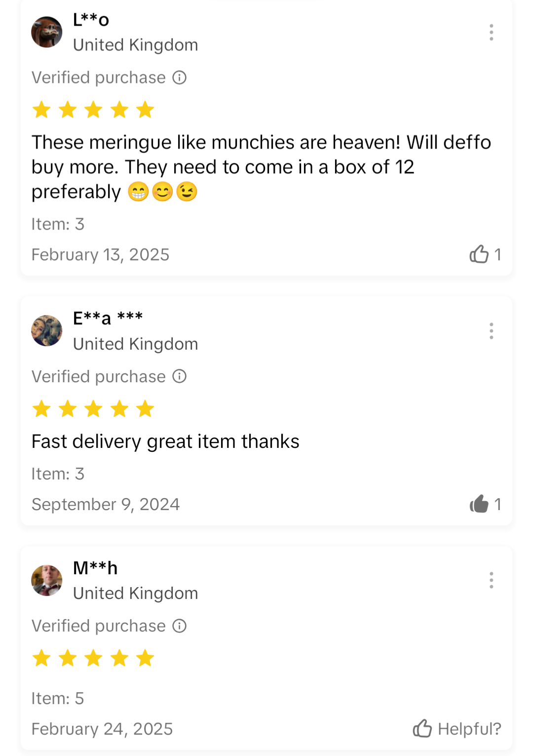Open more options for L**o's review
Image resolution: width=533 pixels, height=756 pixels.
(491, 33)
